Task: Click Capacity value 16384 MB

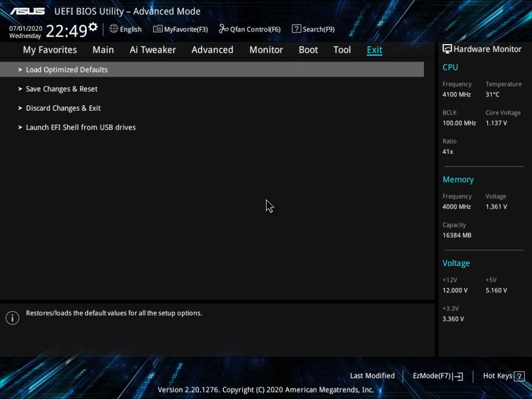Action: [456, 235]
